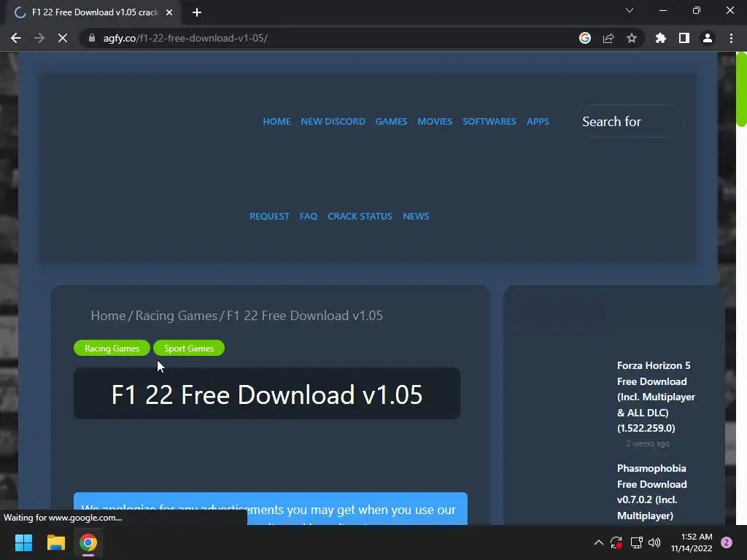The image size is (747, 560).
Task: Click the breadcrumb text F1 22 Free Download v1.05
Action: click(305, 316)
